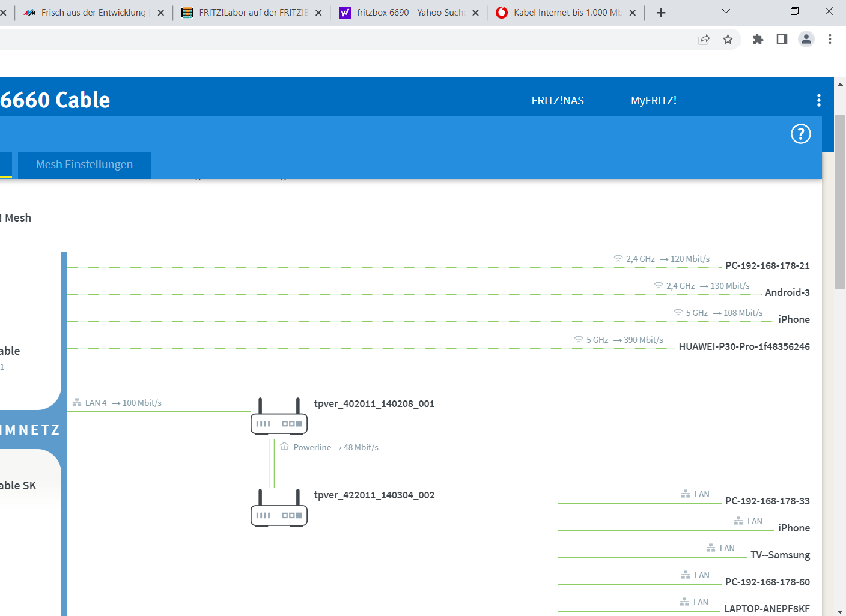Close the Frisch aus der Entwicklung tab
The height and width of the screenshot is (616, 846).
coord(160,13)
